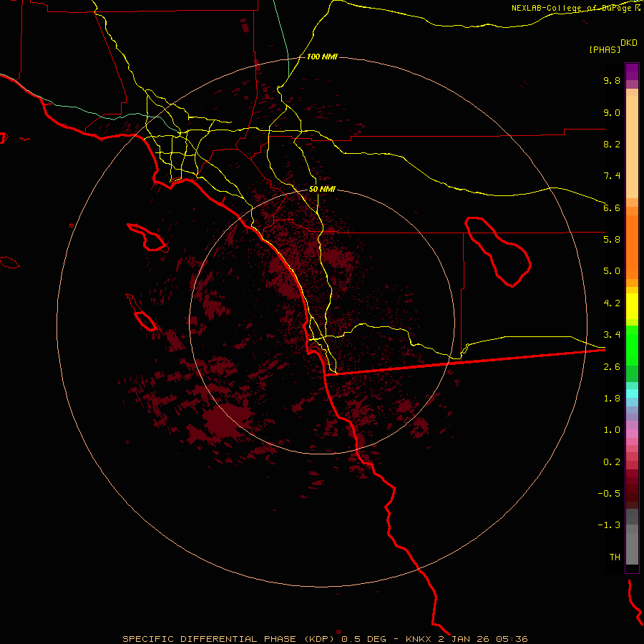Click the 9.0 scale value
Image resolution: width=644 pixels, height=644 pixels.
tap(612, 112)
